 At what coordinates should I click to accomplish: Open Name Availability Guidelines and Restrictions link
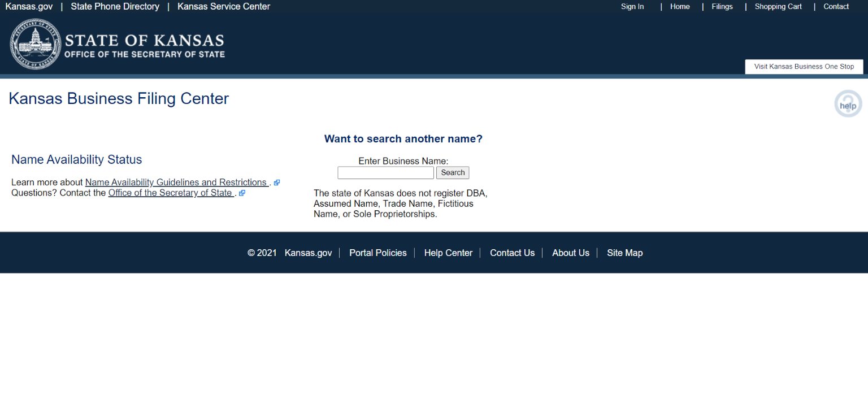[x=177, y=183]
